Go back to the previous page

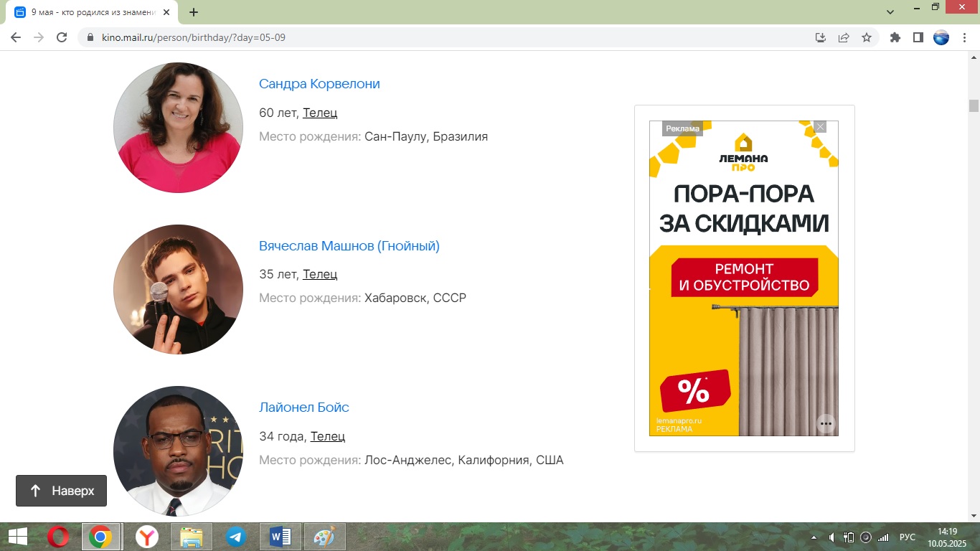point(16,37)
